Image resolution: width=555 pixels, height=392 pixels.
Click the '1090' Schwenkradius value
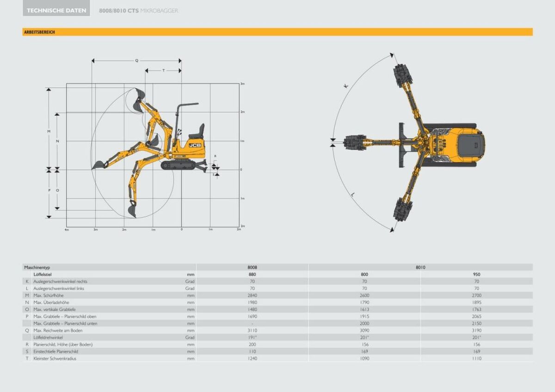(364, 358)
